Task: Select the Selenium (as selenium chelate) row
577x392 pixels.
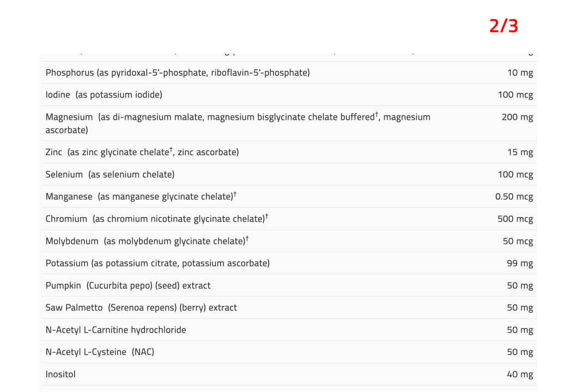Action: point(289,174)
